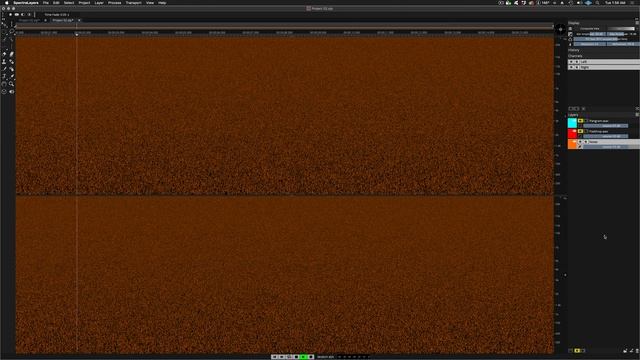Adjust the Refinement slider in Display panel
The width and height of the screenshot is (640, 360).
[623, 44]
